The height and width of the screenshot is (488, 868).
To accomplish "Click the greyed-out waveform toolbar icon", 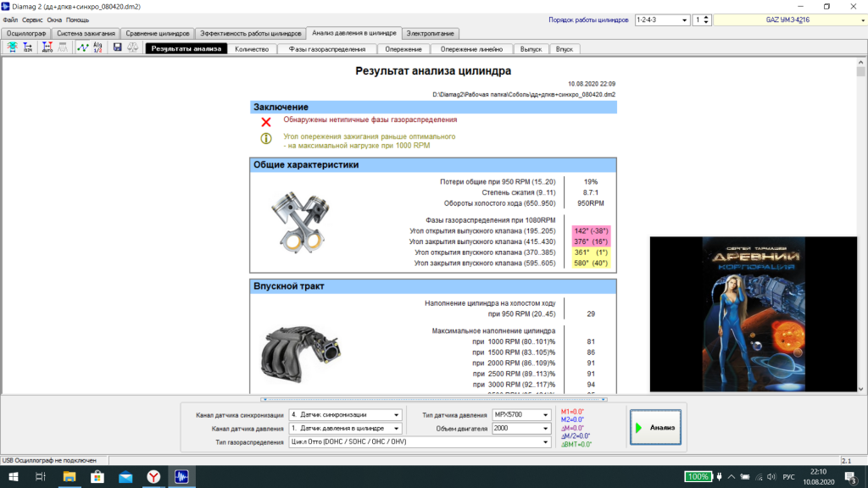I will (x=63, y=47).
